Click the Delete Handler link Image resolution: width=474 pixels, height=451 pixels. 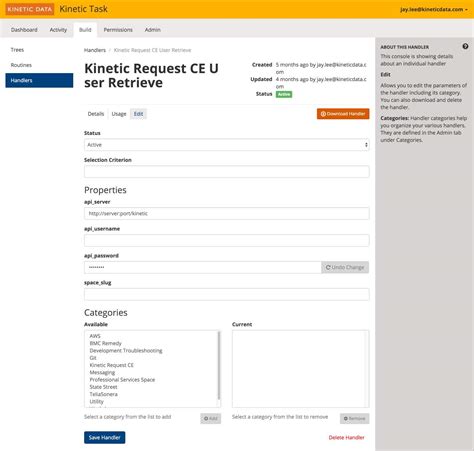(x=346, y=438)
